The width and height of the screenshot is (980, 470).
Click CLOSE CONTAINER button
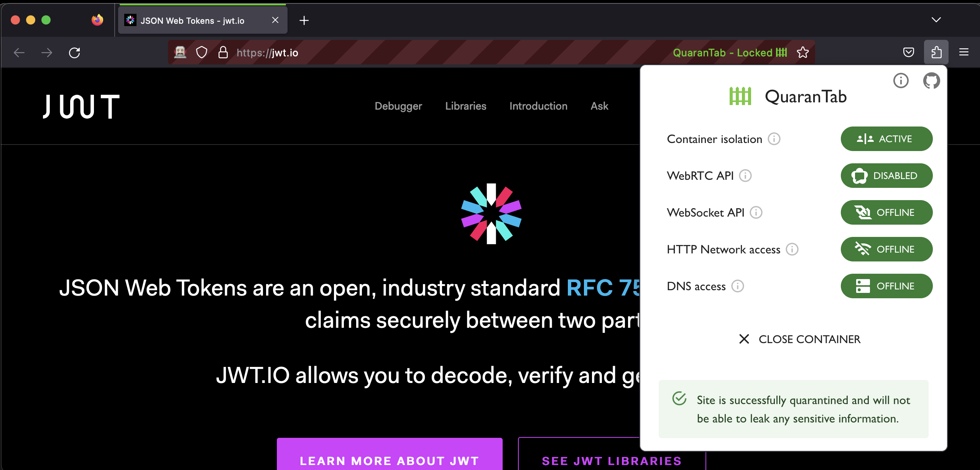799,339
